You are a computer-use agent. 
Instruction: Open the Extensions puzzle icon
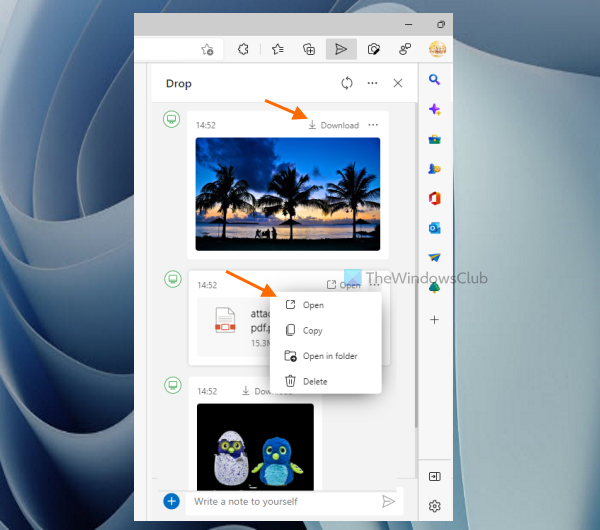pyautogui.click(x=242, y=49)
